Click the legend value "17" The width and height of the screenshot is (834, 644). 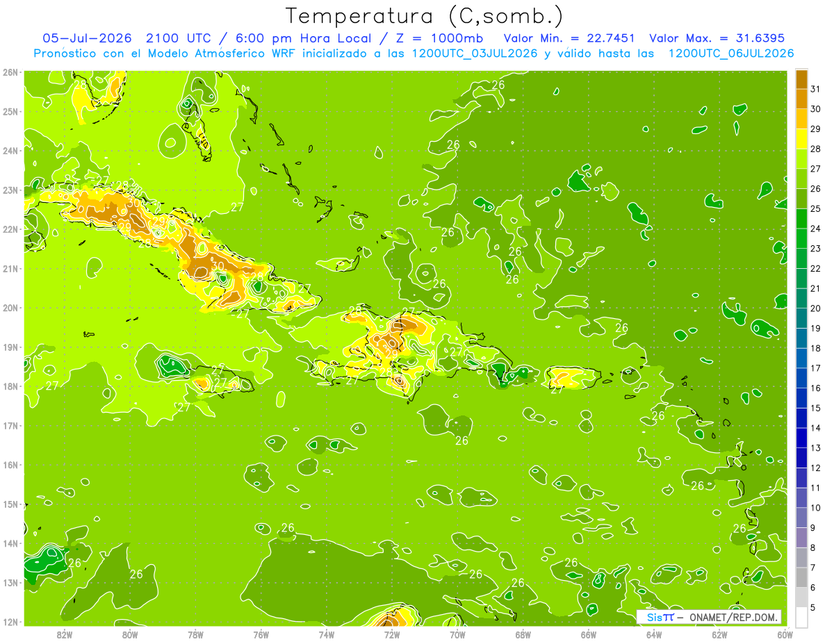click(x=815, y=368)
